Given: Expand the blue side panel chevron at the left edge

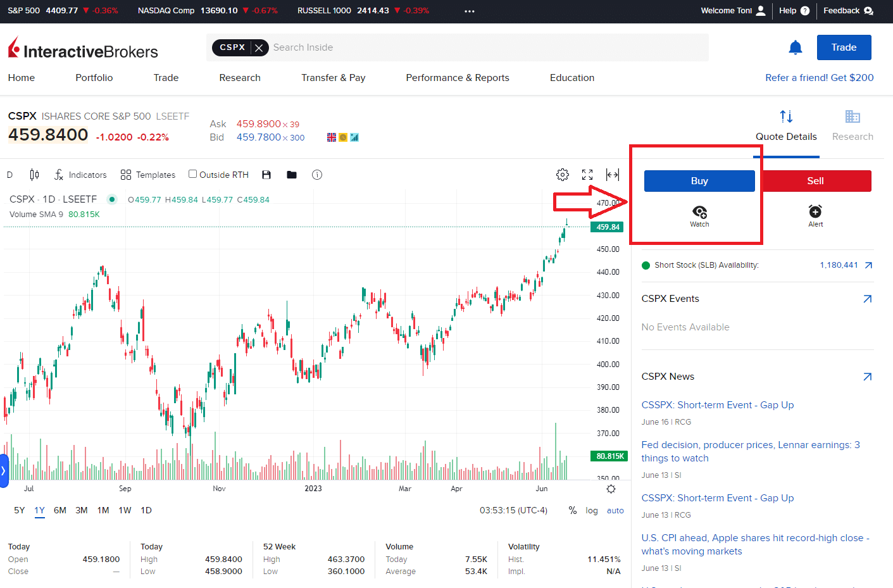Looking at the screenshot, I should [x=4, y=470].
